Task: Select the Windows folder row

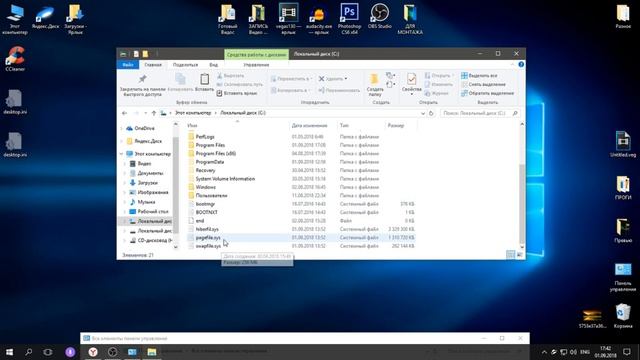Action: [301, 187]
